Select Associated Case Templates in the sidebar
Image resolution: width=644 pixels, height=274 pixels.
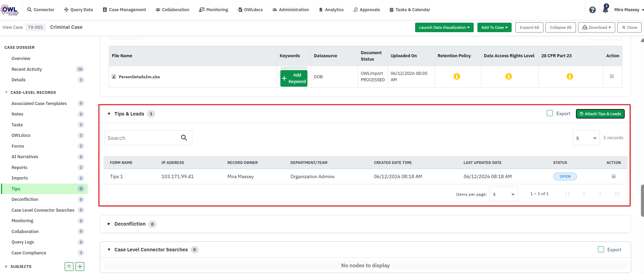(x=39, y=104)
